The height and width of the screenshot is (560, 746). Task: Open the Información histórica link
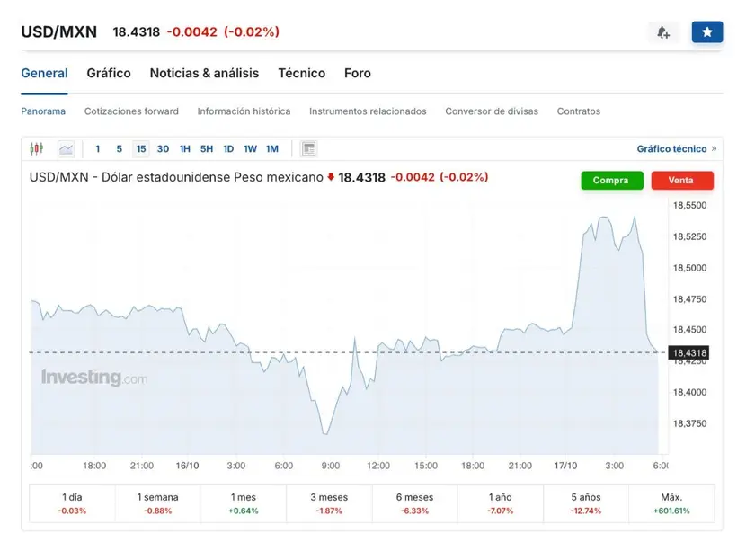[244, 111]
